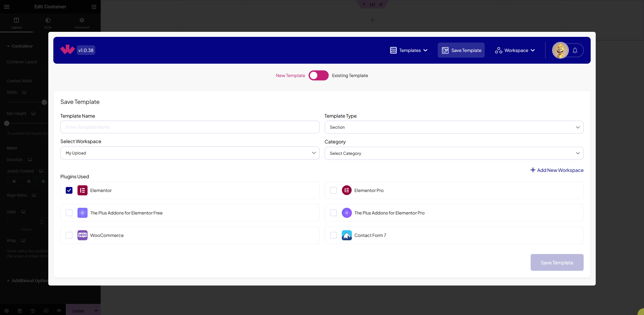Uncheck the Elementor plugin checkbox

69,190
